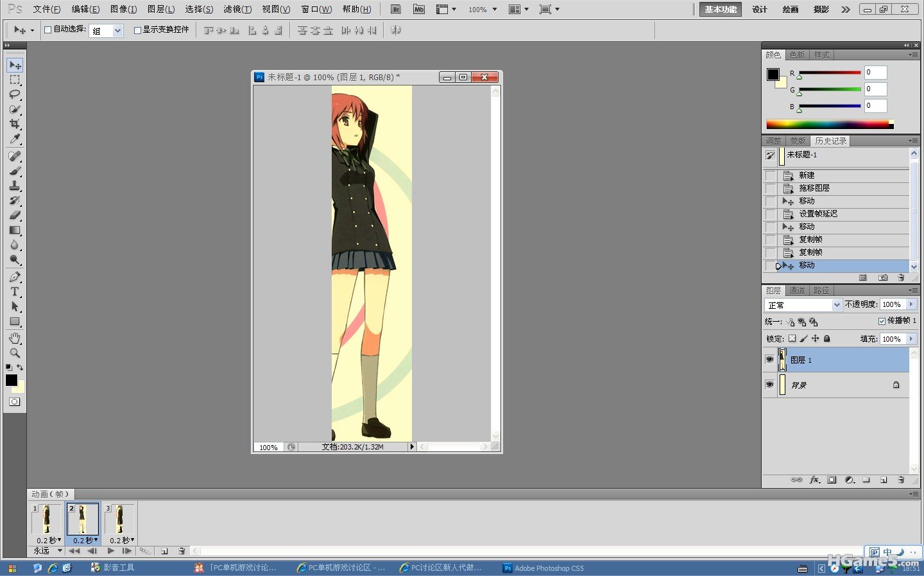Select the Rectangular Marquee tool

14,80
